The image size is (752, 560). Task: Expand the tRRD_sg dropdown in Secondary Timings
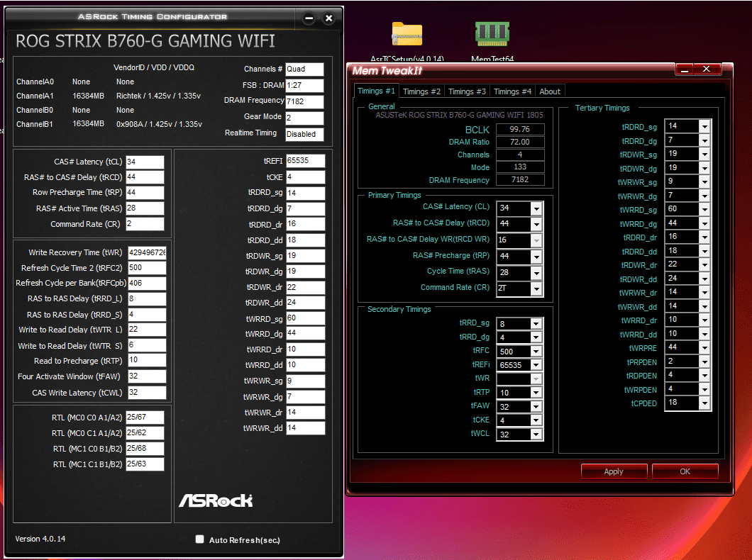pos(536,324)
